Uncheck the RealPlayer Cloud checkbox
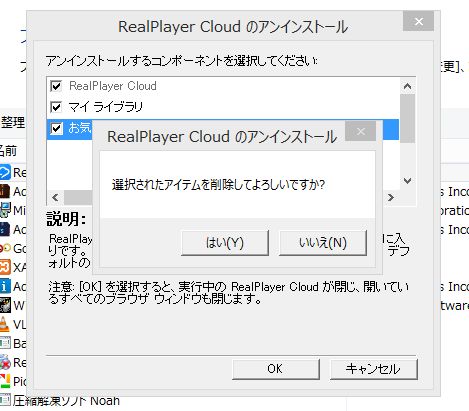The height and width of the screenshot is (411, 469). pyautogui.click(x=56, y=86)
